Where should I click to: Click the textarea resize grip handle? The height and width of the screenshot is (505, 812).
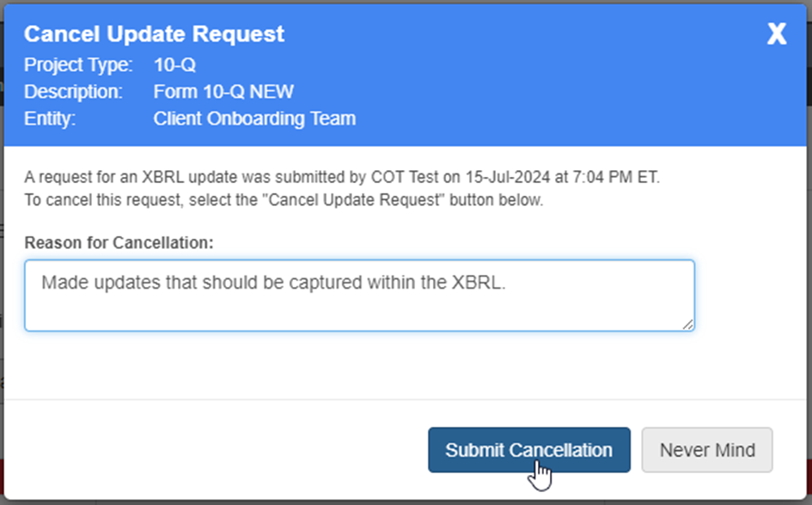(x=688, y=325)
